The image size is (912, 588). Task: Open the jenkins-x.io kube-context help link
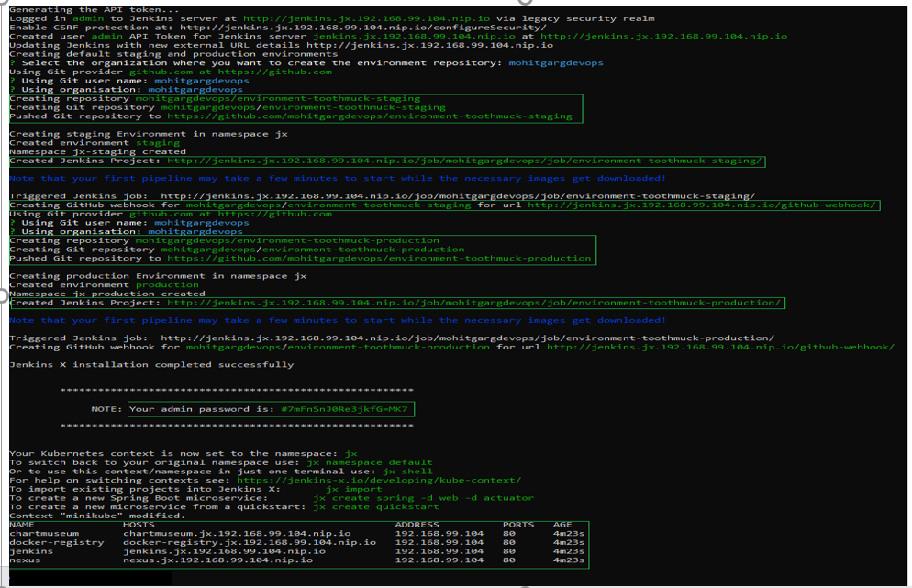(379, 480)
